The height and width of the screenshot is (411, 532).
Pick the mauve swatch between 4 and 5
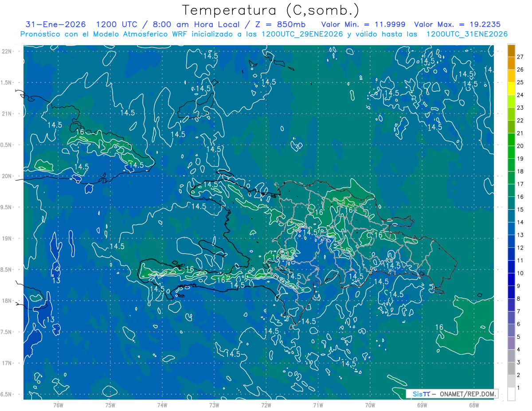511,343
